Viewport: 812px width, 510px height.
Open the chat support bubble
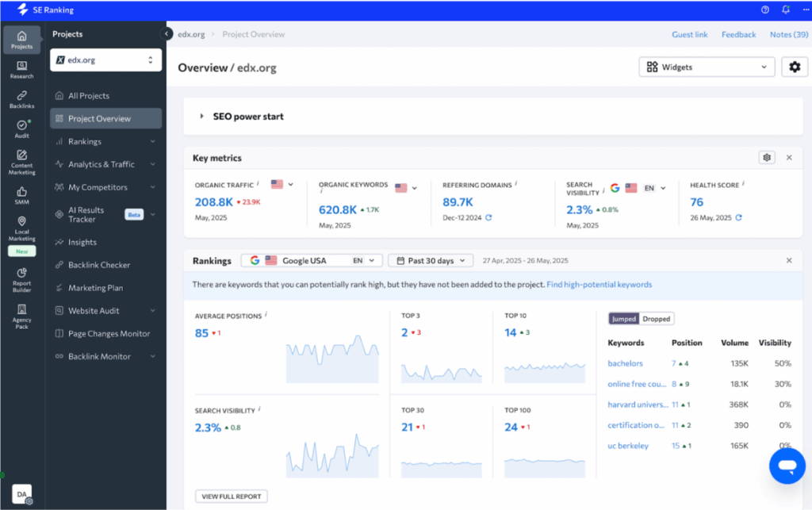787,466
